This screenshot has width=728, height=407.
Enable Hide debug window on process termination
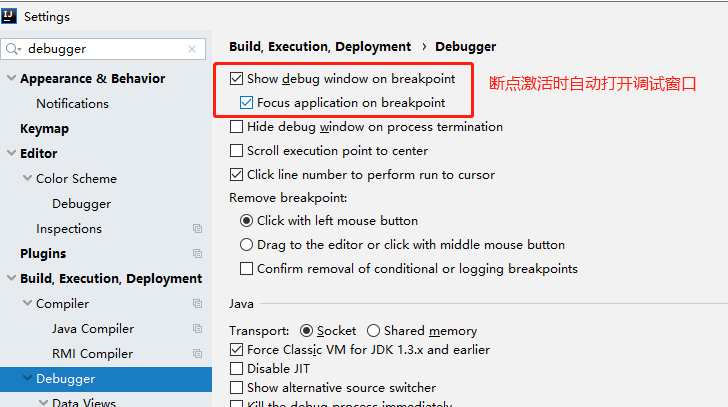(236, 127)
